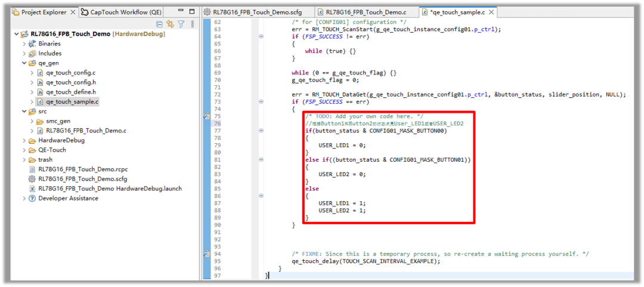Image resolution: width=644 pixels, height=287 pixels.
Task: Select RL78G16_FPB_Touch_Demo HardwareDebug.launch file
Action: click(x=110, y=189)
